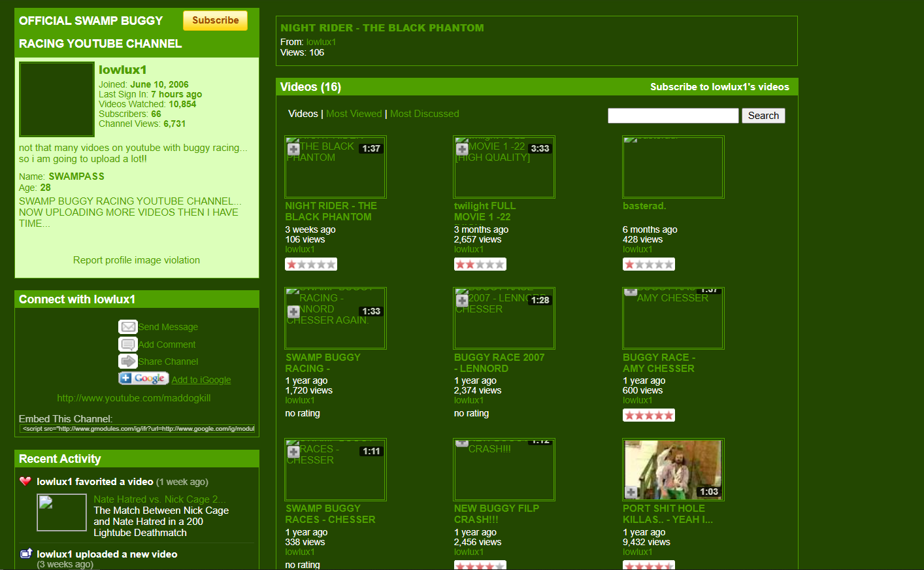Click the SWAMP BUGGY RACES - CHESSER thumbnail
Image resolution: width=924 pixels, height=570 pixels.
[x=336, y=469]
